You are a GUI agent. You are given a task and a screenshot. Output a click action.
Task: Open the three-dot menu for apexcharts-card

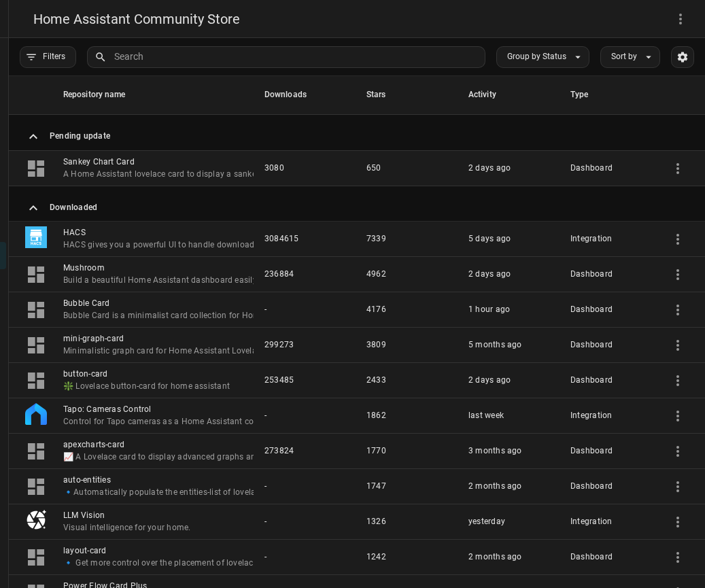[x=678, y=451]
